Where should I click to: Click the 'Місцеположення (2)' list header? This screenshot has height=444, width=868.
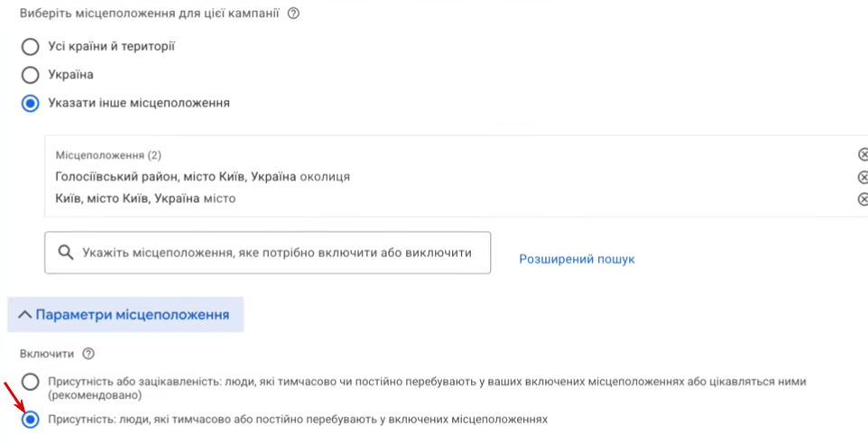[108, 155]
